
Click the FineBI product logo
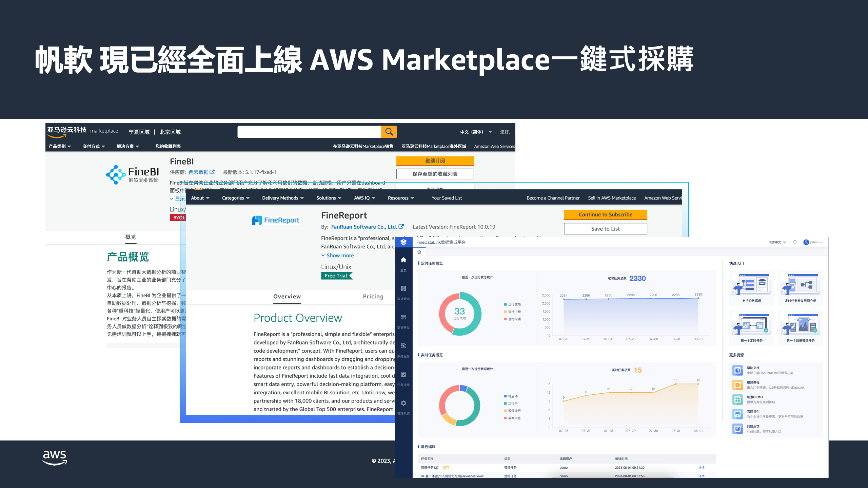click(132, 175)
